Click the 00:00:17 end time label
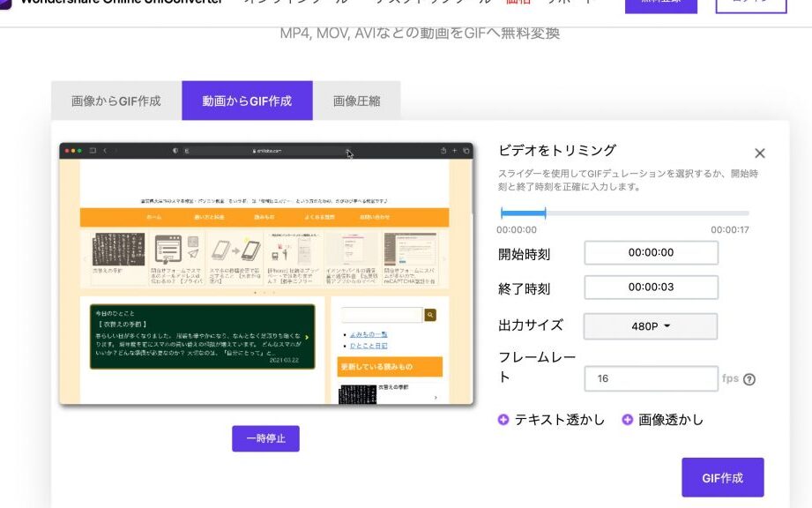Image resolution: width=812 pixels, height=508 pixels. coord(730,229)
